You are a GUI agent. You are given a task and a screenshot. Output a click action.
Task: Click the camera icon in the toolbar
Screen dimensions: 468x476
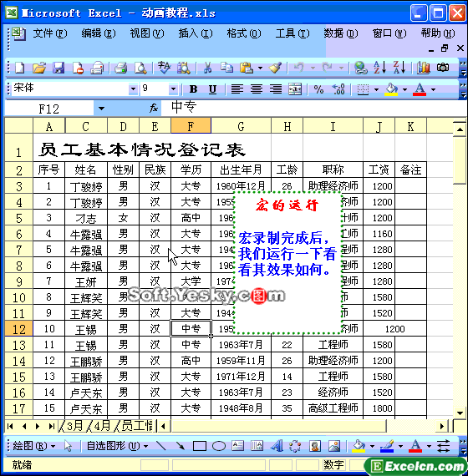pyautogui.click(x=443, y=68)
